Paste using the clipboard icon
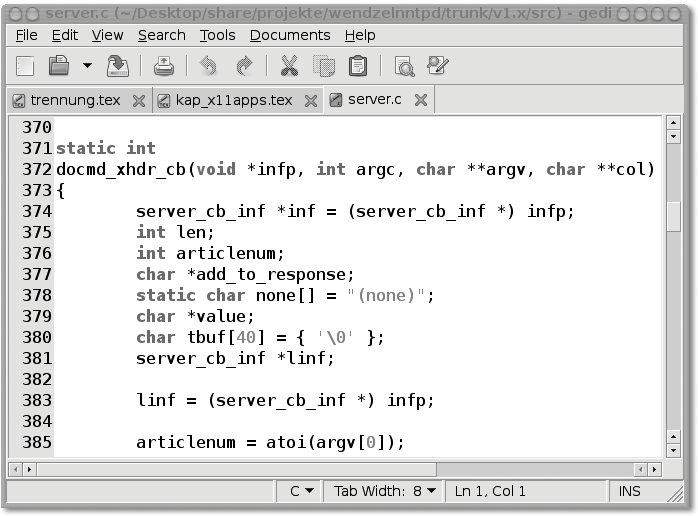Screen dimensions: 698x516 (357, 67)
